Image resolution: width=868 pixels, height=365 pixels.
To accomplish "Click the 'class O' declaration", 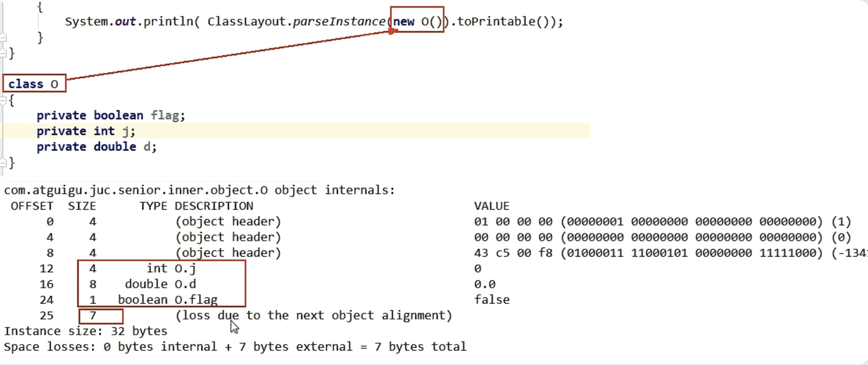I will click(33, 84).
